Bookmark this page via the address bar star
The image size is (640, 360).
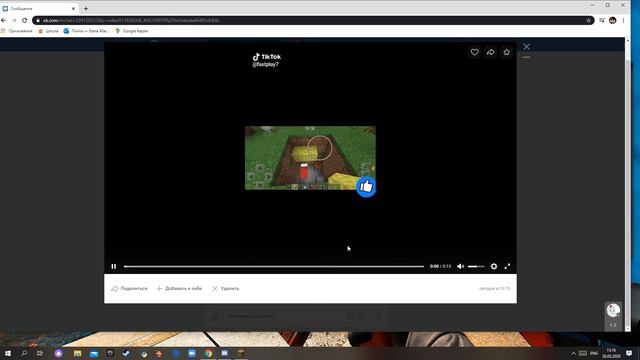click(x=589, y=20)
